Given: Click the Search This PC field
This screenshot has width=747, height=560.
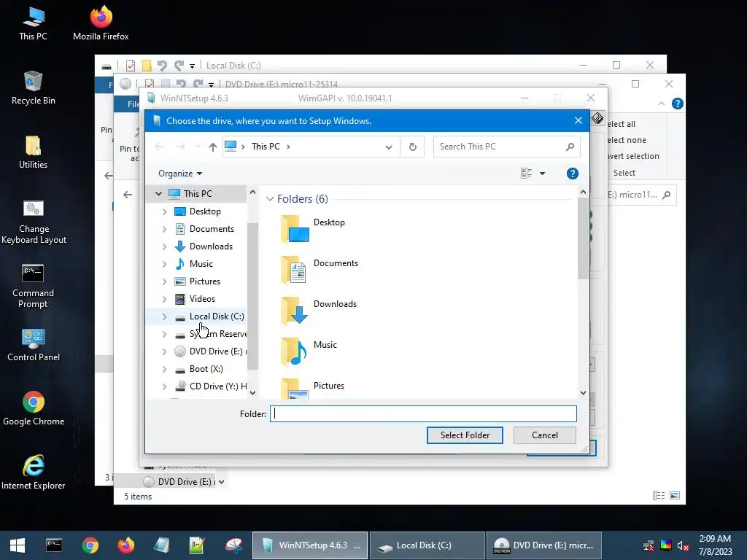Looking at the screenshot, I should coord(507,147).
